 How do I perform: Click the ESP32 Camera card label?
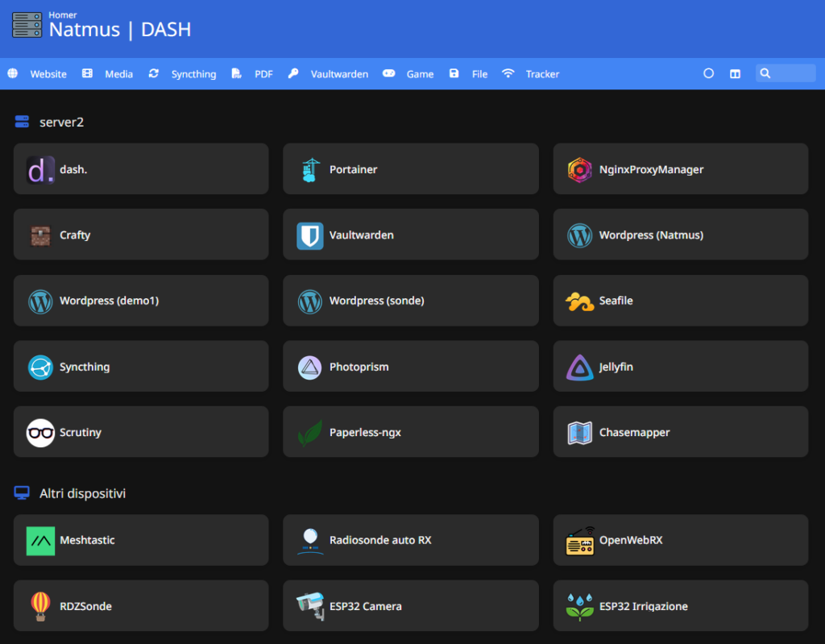[365, 606]
